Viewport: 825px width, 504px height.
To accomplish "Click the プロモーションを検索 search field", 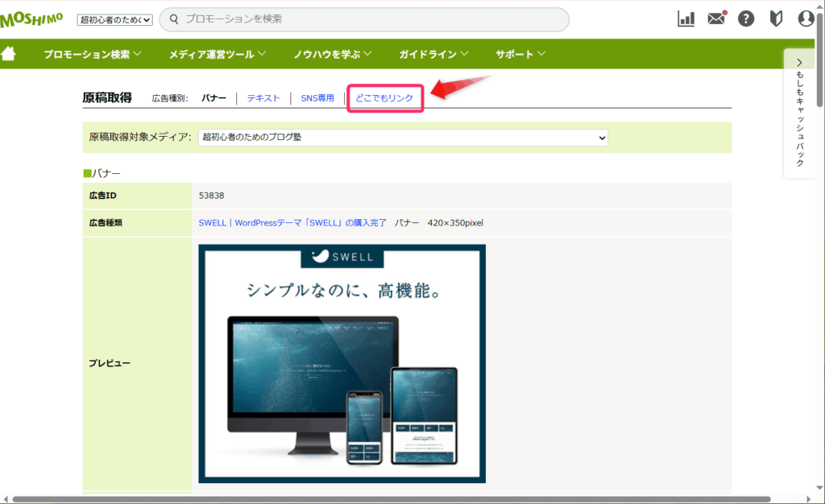I will [364, 19].
